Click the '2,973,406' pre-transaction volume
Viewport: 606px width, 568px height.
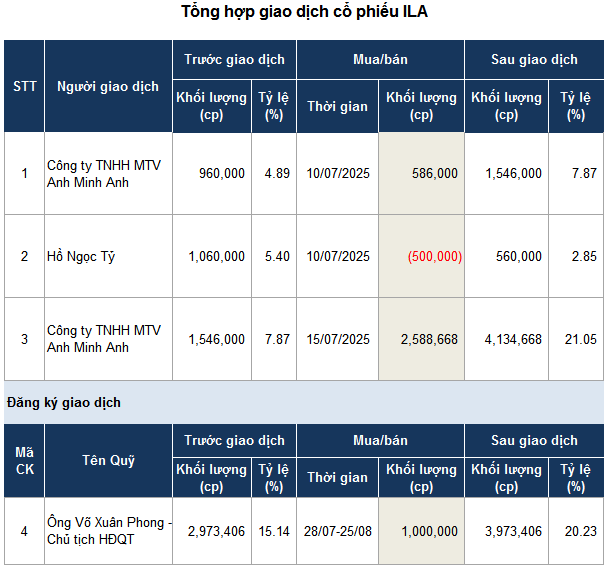click(216, 531)
